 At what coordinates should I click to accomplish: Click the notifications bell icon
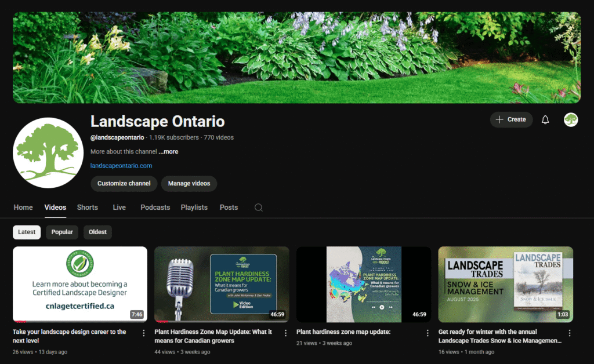(x=545, y=119)
